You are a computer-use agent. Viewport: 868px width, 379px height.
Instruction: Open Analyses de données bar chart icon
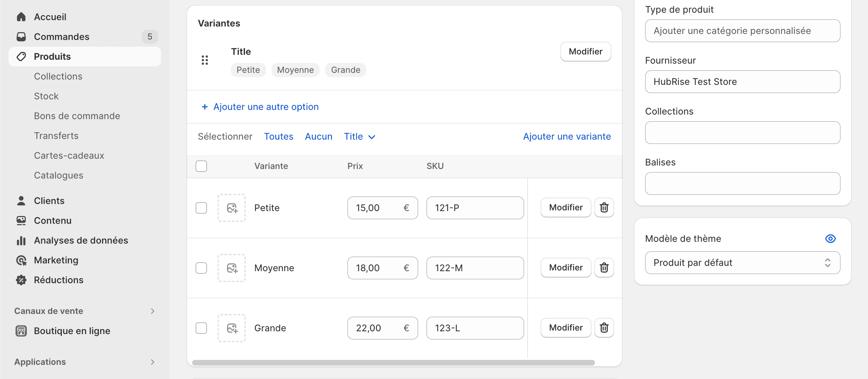(21, 240)
